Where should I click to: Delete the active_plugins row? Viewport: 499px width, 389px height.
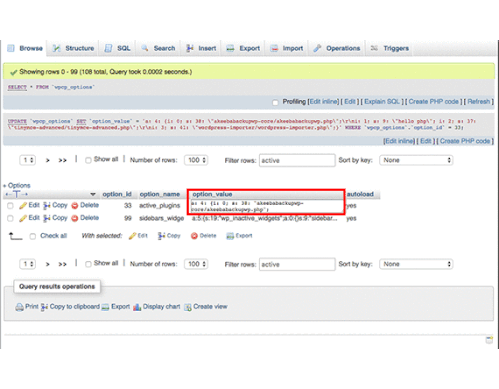coord(85,205)
